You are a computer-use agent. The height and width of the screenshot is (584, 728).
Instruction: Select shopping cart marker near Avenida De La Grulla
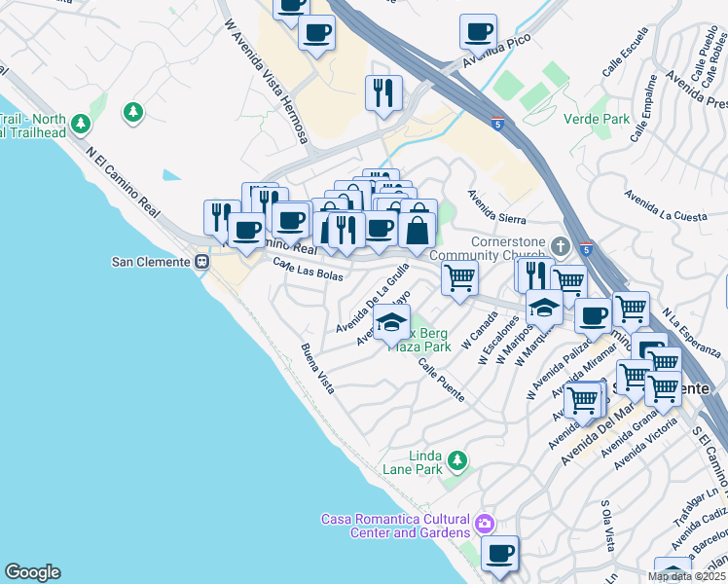click(459, 277)
